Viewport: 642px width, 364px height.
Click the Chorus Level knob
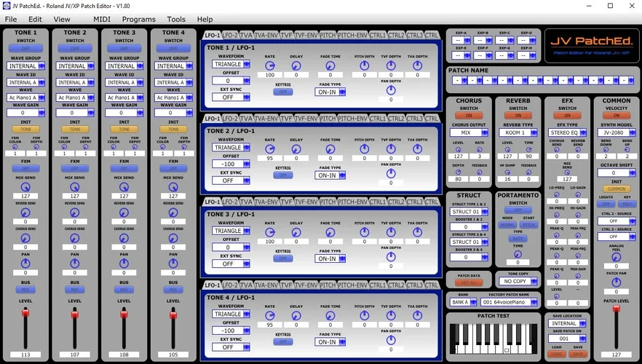pos(456,146)
